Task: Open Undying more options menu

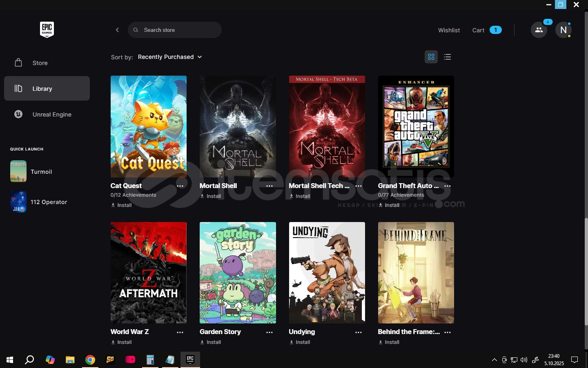Action: [x=359, y=332]
